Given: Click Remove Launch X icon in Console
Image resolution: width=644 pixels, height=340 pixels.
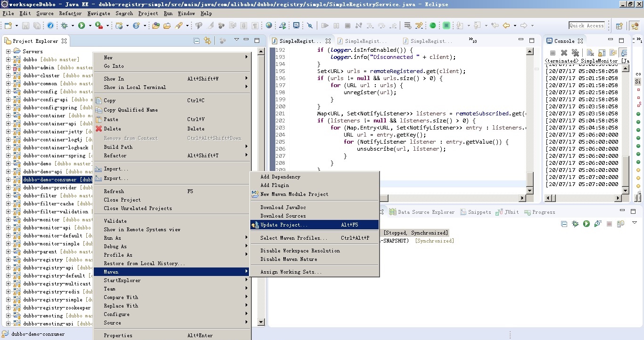Looking at the screenshot, I should [564, 53].
